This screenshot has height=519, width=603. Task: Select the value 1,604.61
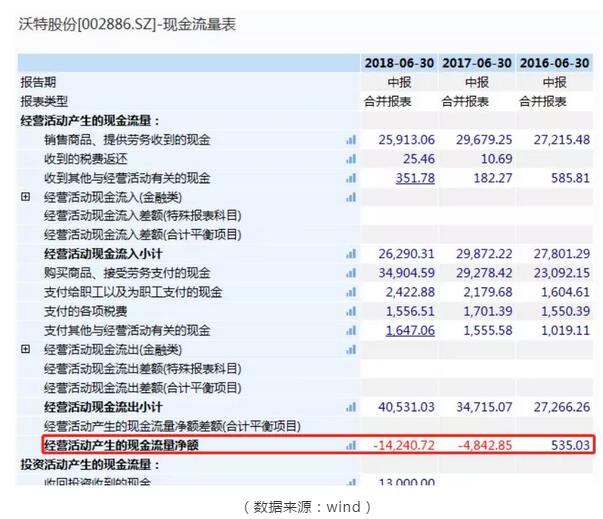tap(566, 293)
